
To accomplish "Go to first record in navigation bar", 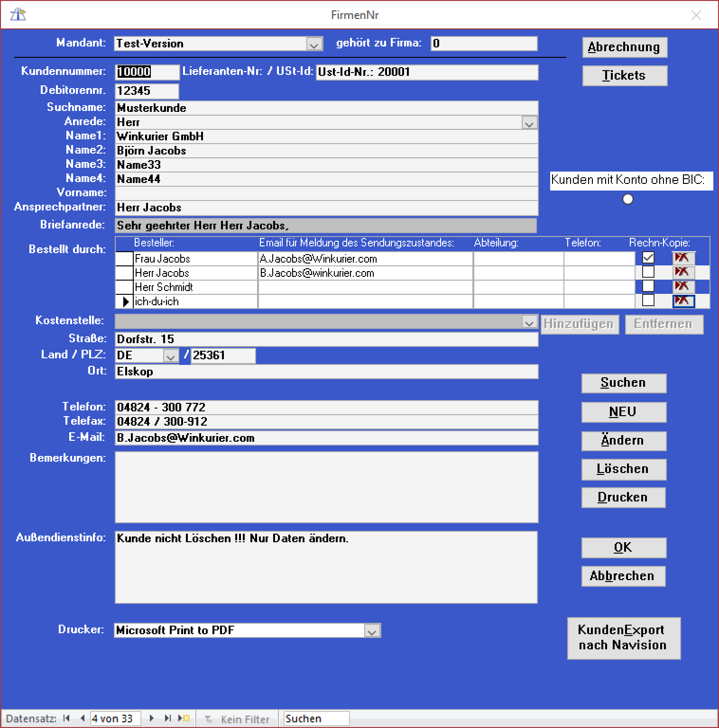I will click(66, 719).
